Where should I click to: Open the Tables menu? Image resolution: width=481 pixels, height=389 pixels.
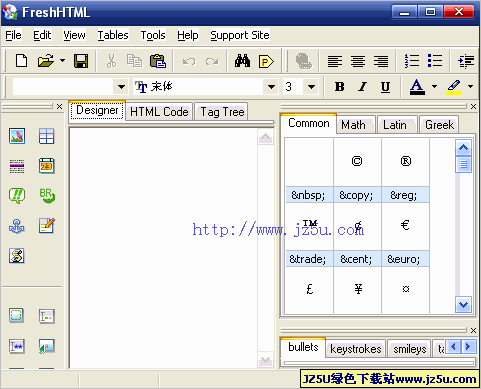pyautogui.click(x=113, y=35)
